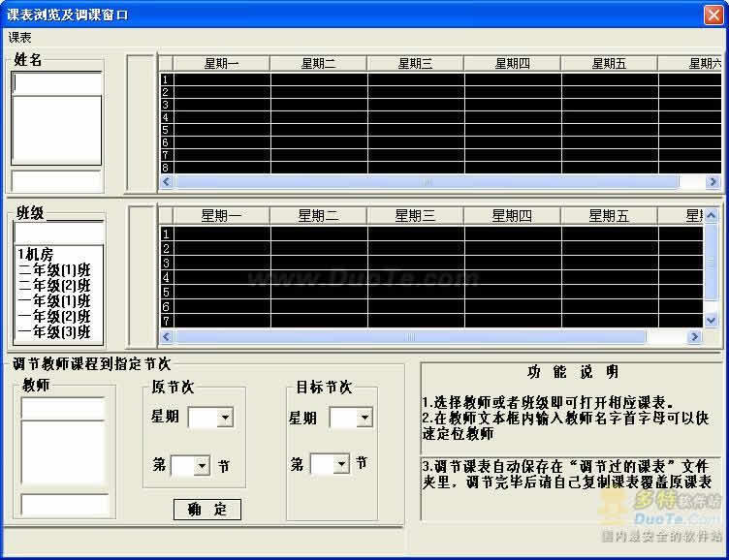Click the bottom timetable's scroll-up arrow
Image resolution: width=729 pixels, height=560 pixels.
point(711,215)
